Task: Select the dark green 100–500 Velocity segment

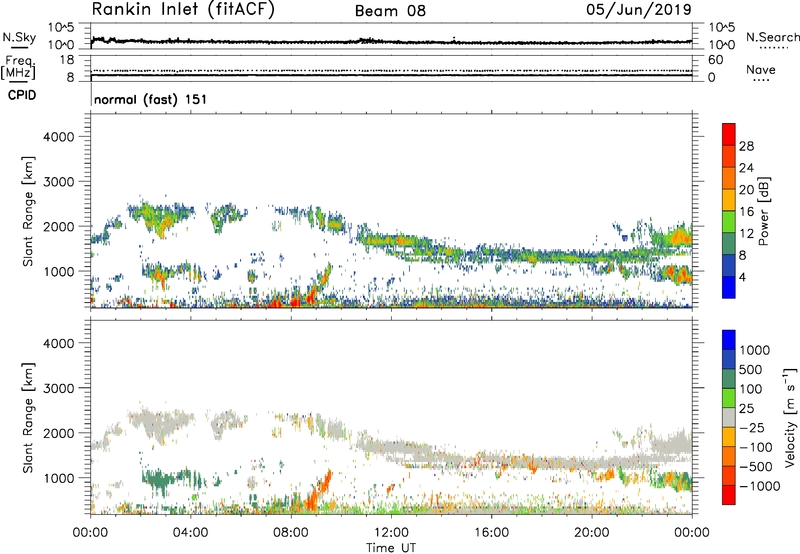Action: point(729,379)
